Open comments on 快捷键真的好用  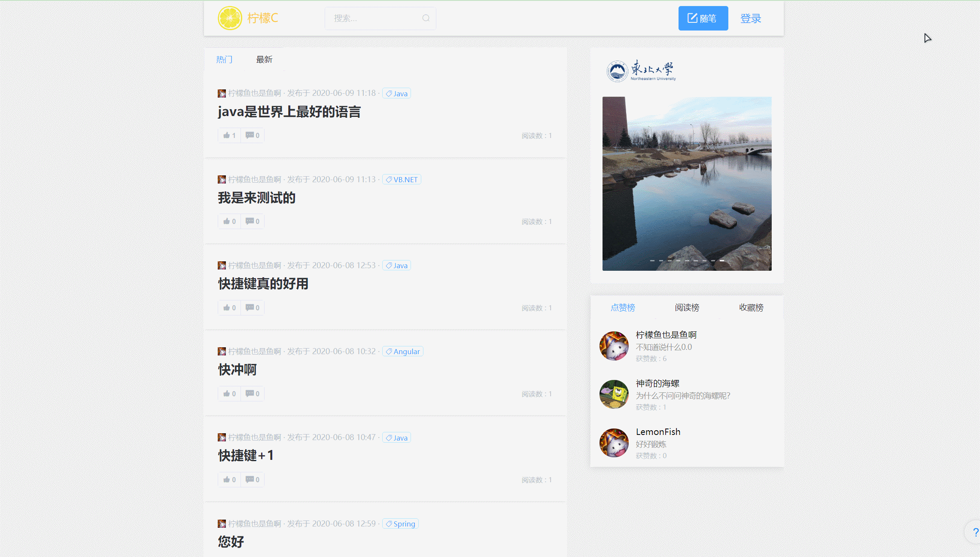253,308
